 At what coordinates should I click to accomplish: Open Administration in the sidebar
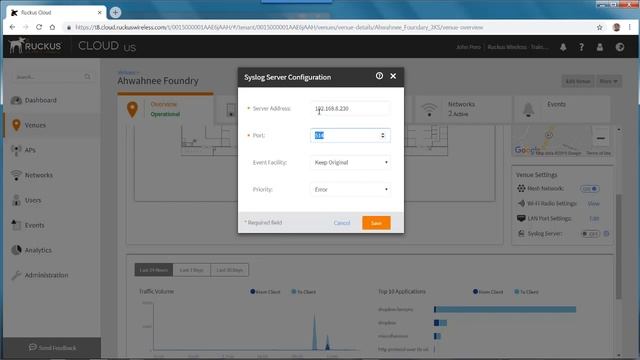(47, 275)
